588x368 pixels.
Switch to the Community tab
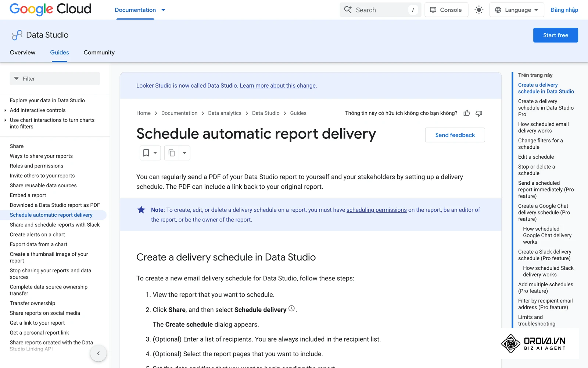pyautogui.click(x=99, y=53)
